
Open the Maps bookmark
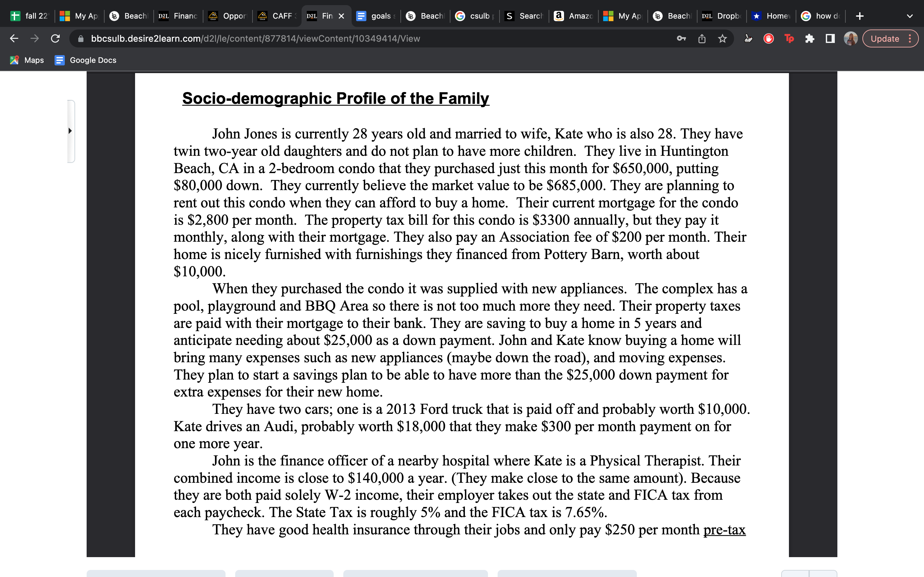tap(27, 60)
